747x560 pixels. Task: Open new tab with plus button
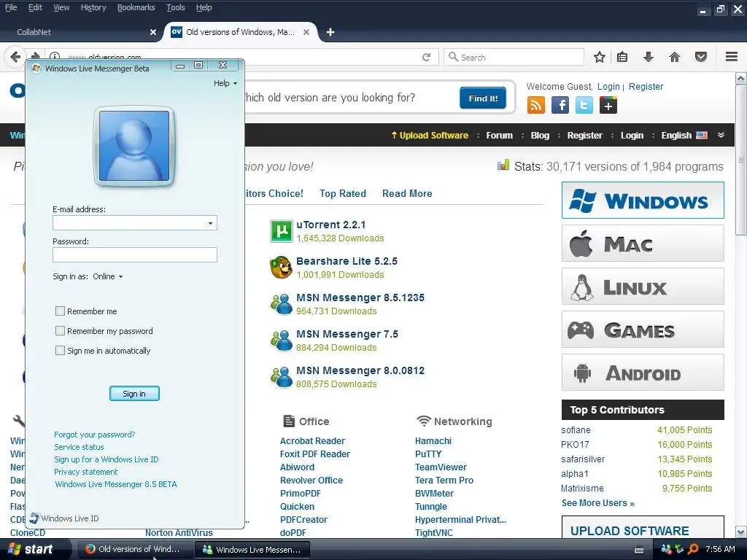click(x=330, y=32)
